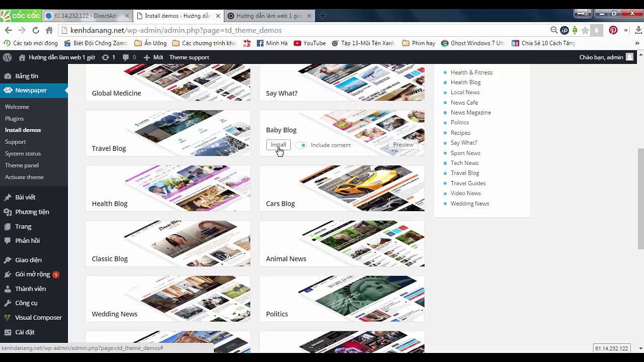The width and height of the screenshot is (644, 362).
Task: Open the 'Sport News' list link
Action: [465, 153]
